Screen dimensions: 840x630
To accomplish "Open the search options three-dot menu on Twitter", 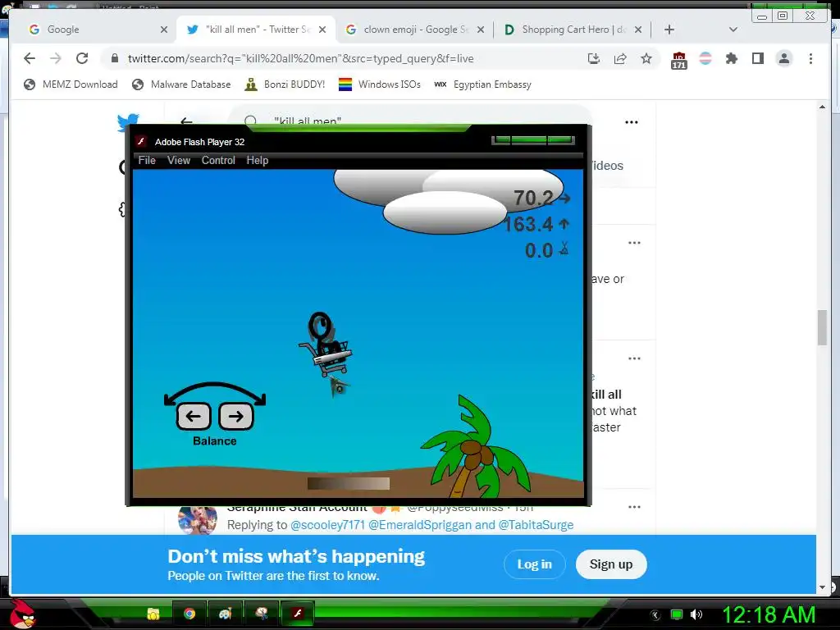I will 632,122.
